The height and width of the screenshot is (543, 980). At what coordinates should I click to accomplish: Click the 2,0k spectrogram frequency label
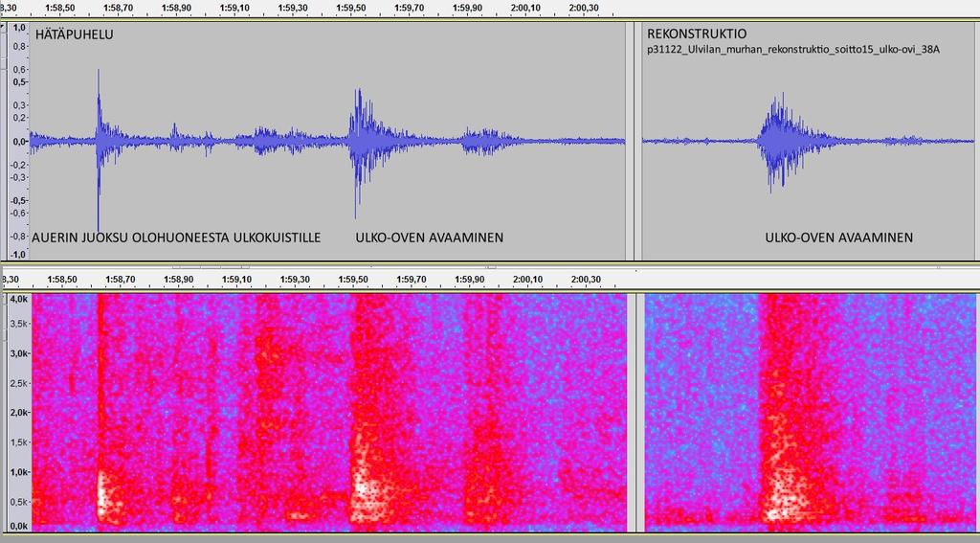point(19,412)
